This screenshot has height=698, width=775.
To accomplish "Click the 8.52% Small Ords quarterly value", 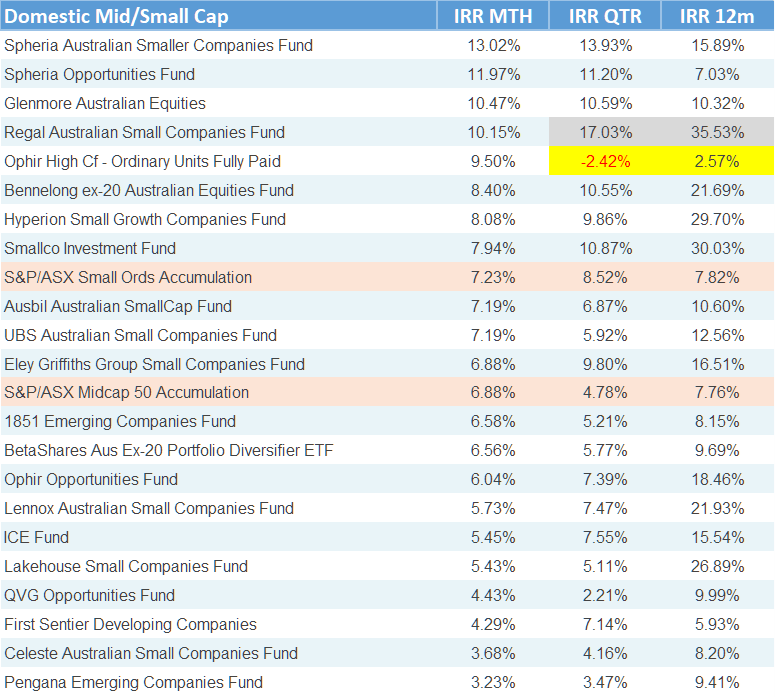I will tap(605, 277).
